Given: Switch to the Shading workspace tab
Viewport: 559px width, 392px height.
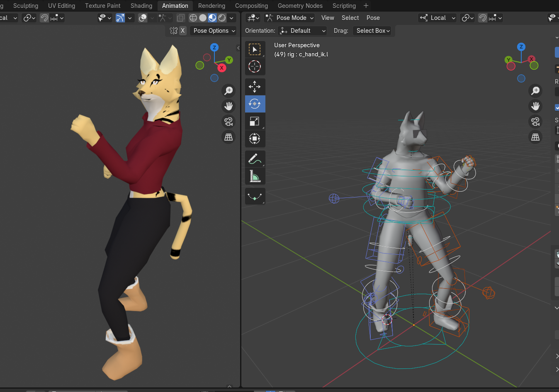Looking at the screenshot, I should pos(141,6).
